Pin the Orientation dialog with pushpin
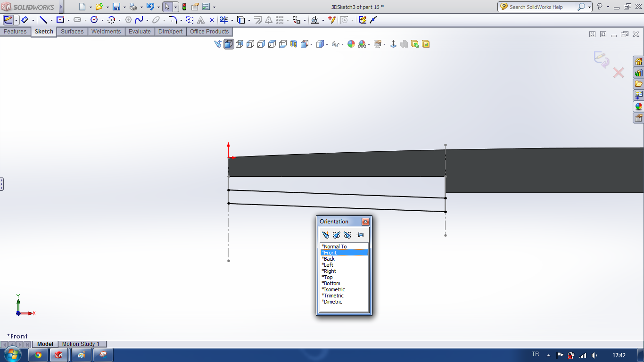This screenshot has width=644, height=362. pyautogui.click(x=360, y=235)
